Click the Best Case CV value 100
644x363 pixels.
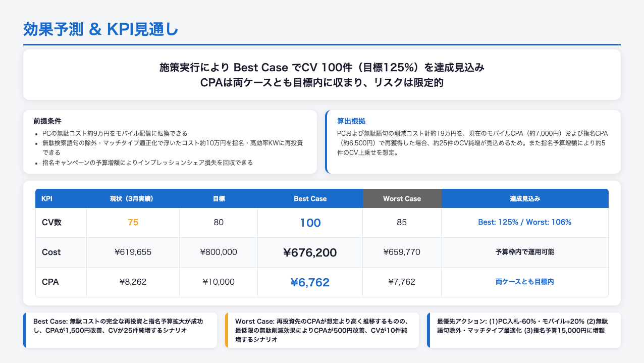(x=310, y=223)
